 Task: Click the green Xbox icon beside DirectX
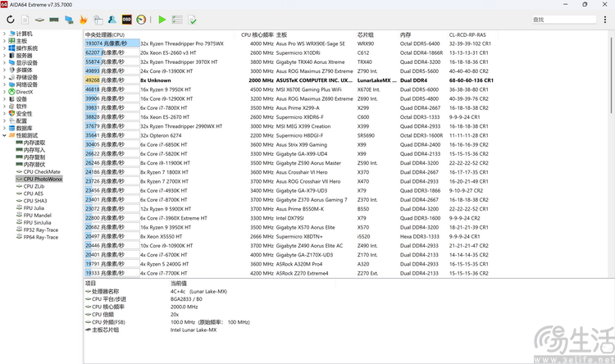click(x=11, y=91)
